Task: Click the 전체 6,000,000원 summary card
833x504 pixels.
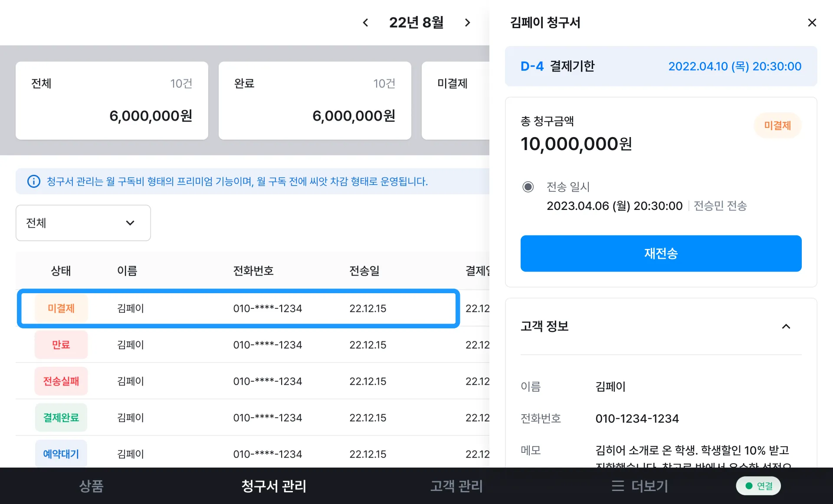Action: [112, 101]
